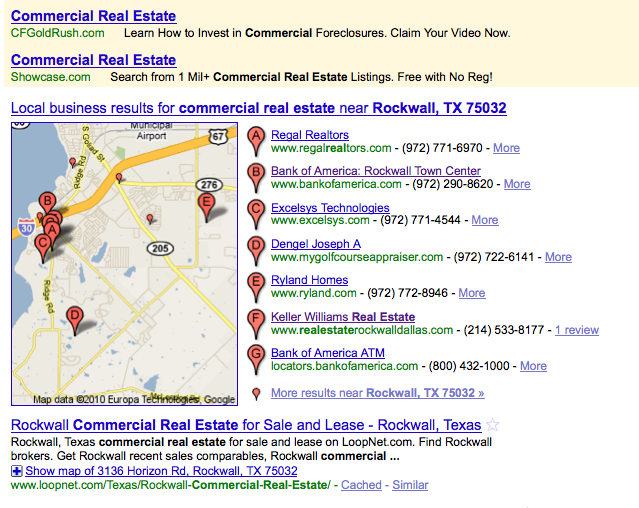Click marker D icon beside Dengel Joseph A
The width and height of the screenshot is (639, 508).
[x=256, y=251]
